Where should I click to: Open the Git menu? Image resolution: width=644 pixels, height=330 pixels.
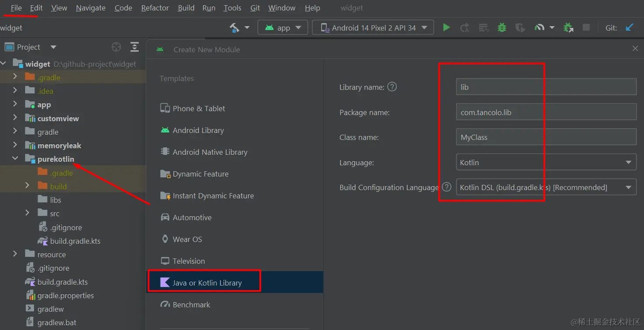click(255, 8)
